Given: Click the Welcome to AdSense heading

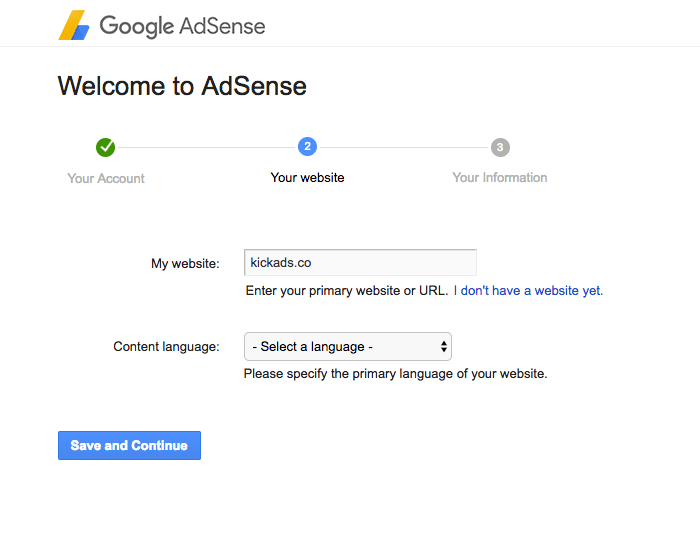Looking at the screenshot, I should 182,86.
